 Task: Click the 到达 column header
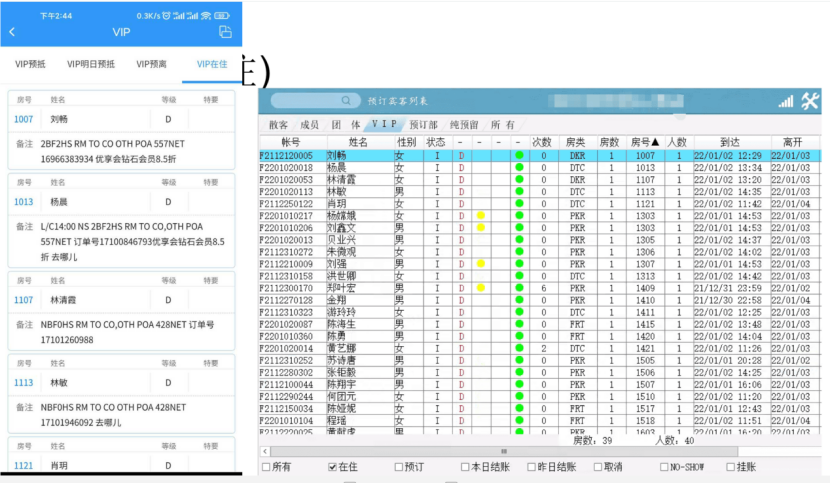pyautogui.click(x=730, y=142)
